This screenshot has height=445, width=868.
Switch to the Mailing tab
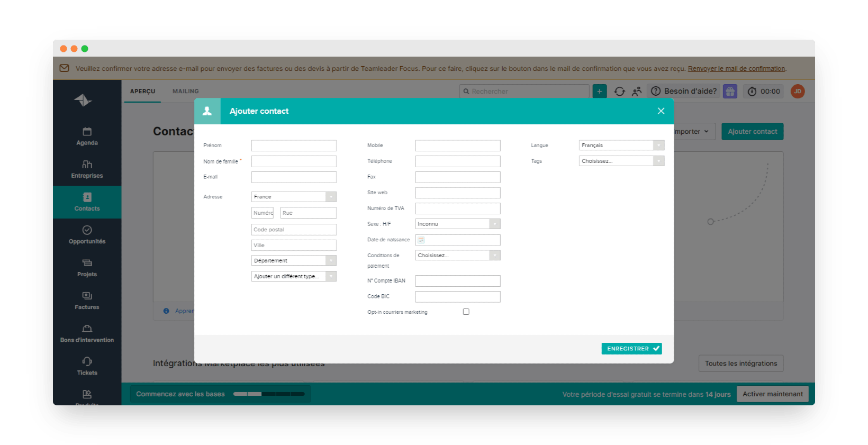click(x=186, y=91)
